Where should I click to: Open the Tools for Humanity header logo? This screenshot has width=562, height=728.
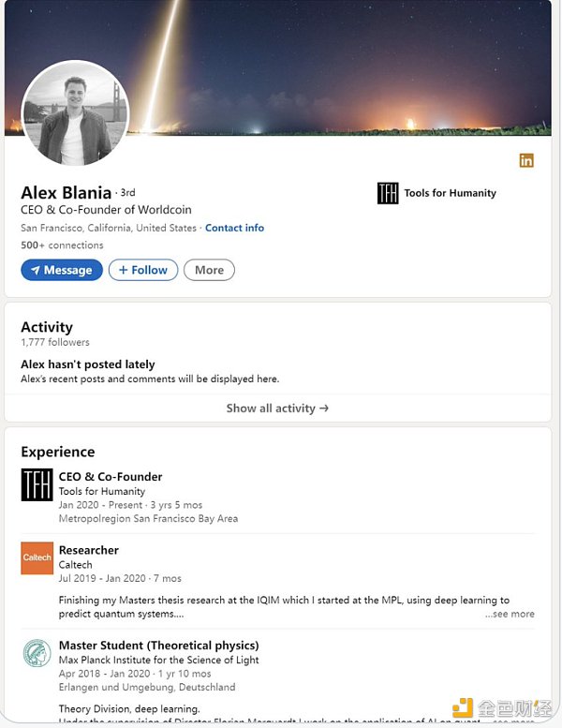click(388, 193)
